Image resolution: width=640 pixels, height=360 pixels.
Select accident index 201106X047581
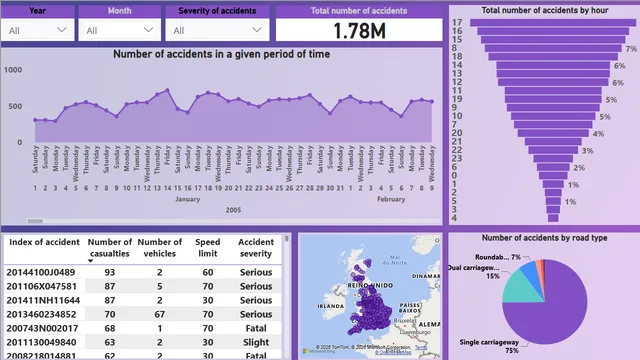pyautogui.click(x=42, y=286)
